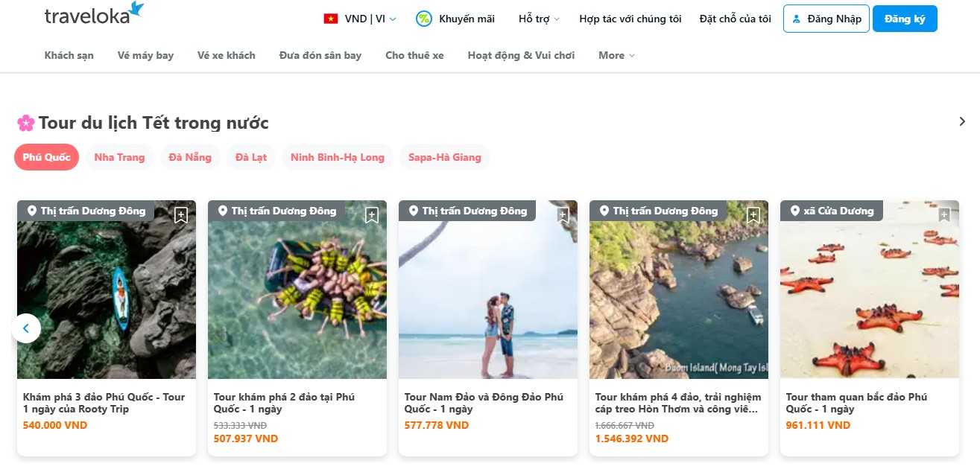Viewport: 980px width, 472px height.
Task: Select the Nha Trang destination tab
Action: tap(119, 157)
